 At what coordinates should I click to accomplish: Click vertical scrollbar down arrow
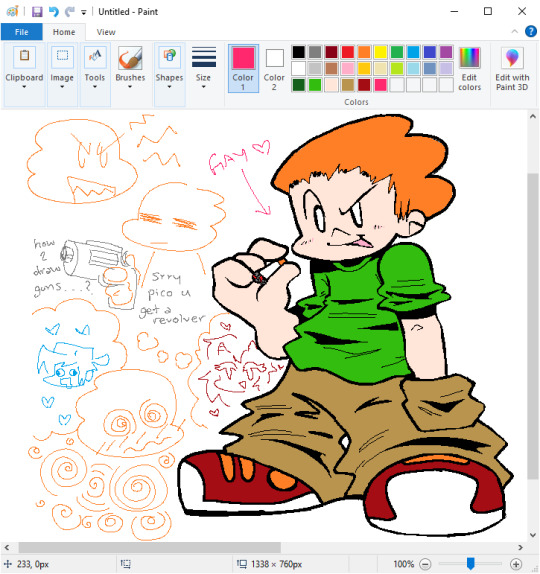(533, 535)
